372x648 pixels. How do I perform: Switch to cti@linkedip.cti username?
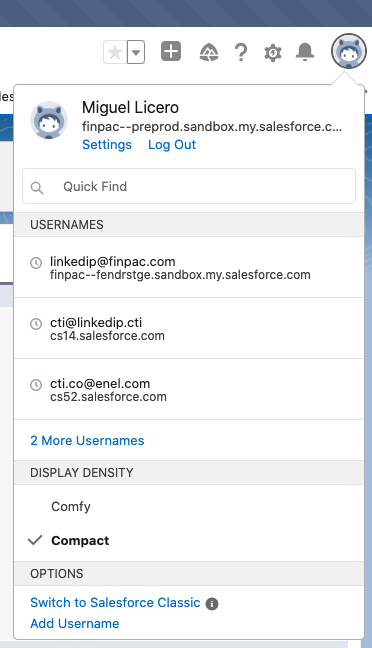189,329
